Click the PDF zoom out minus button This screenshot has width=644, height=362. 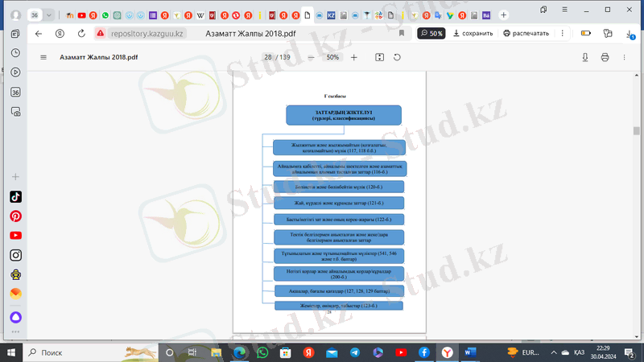(x=312, y=58)
